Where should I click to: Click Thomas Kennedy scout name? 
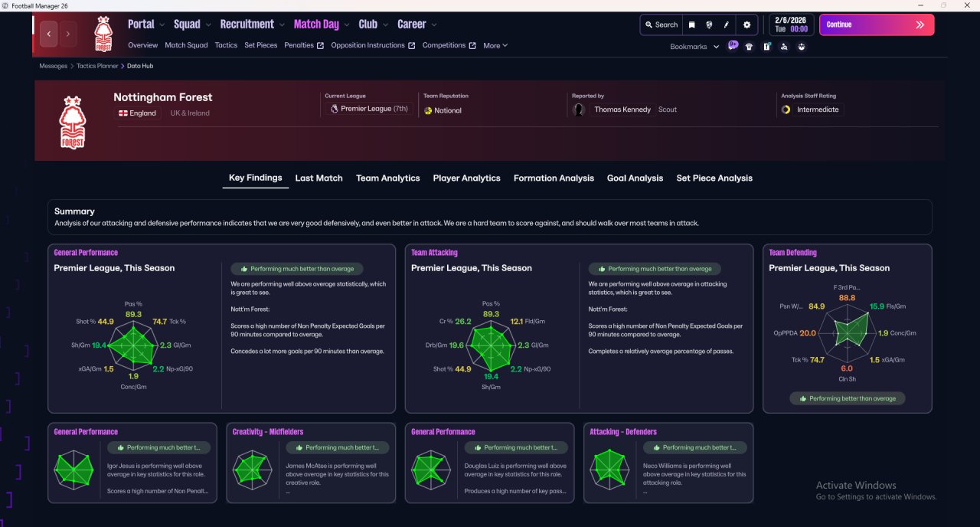coord(623,110)
